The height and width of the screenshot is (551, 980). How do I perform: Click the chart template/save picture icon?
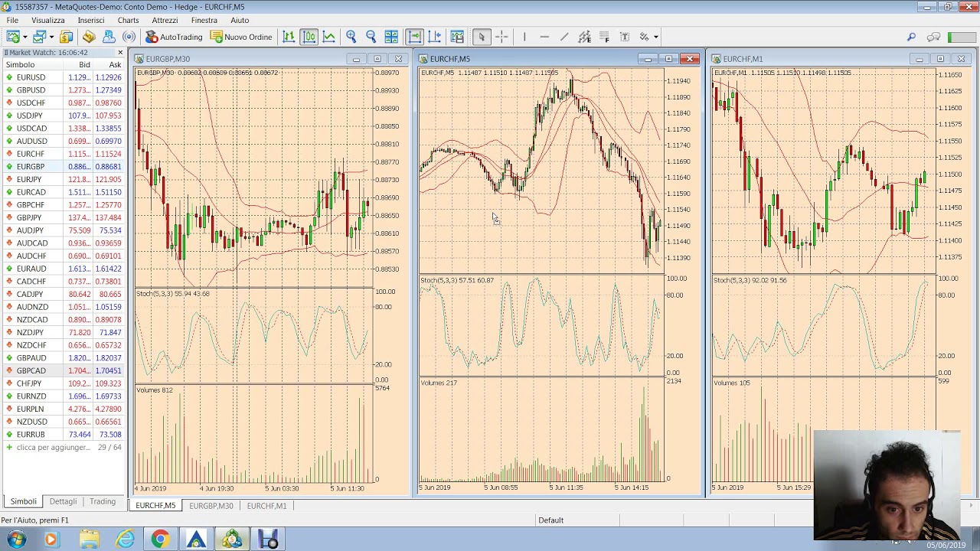pyautogui.click(x=457, y=37)
